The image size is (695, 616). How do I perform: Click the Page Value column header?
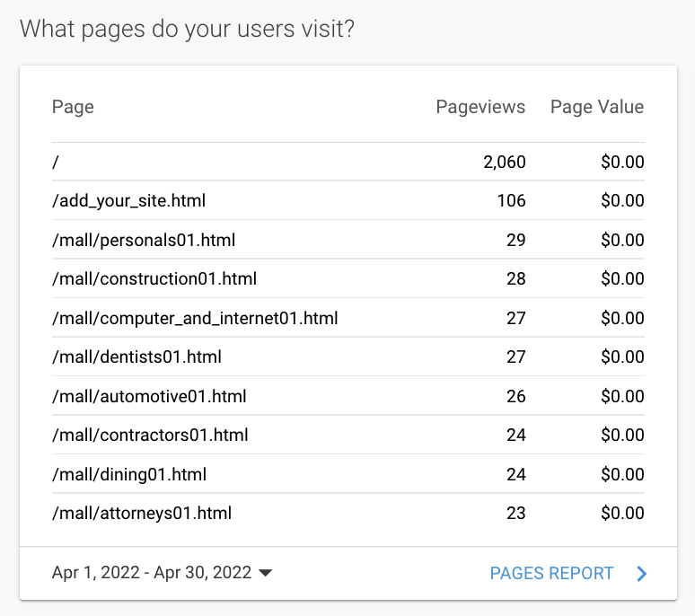pyautogui.click(x=597, y=107)
